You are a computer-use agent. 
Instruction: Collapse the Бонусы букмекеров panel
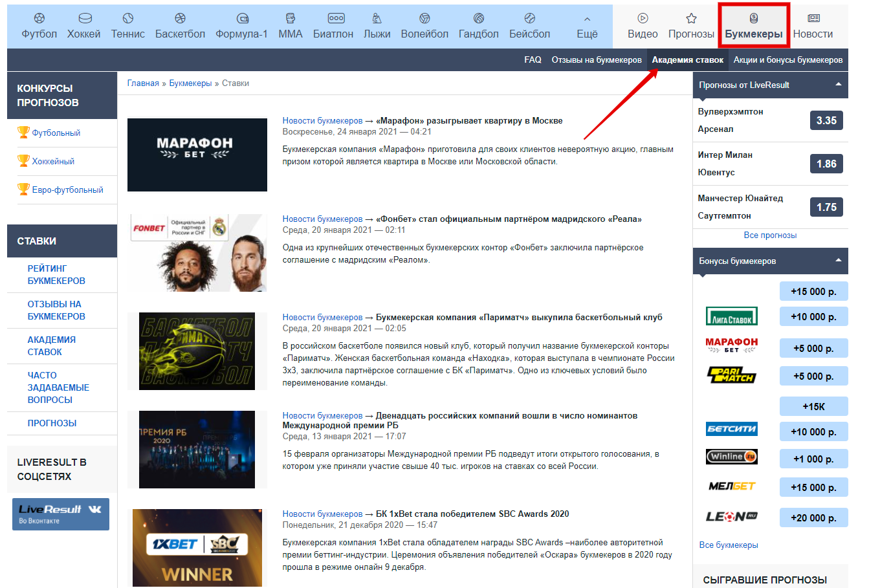click(839, 261)
